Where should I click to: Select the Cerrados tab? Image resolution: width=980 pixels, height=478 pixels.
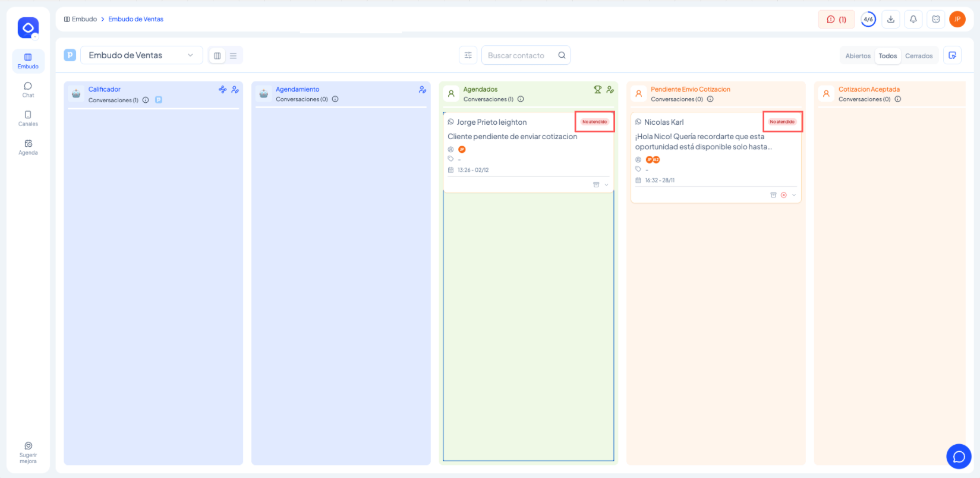point(919,56)
